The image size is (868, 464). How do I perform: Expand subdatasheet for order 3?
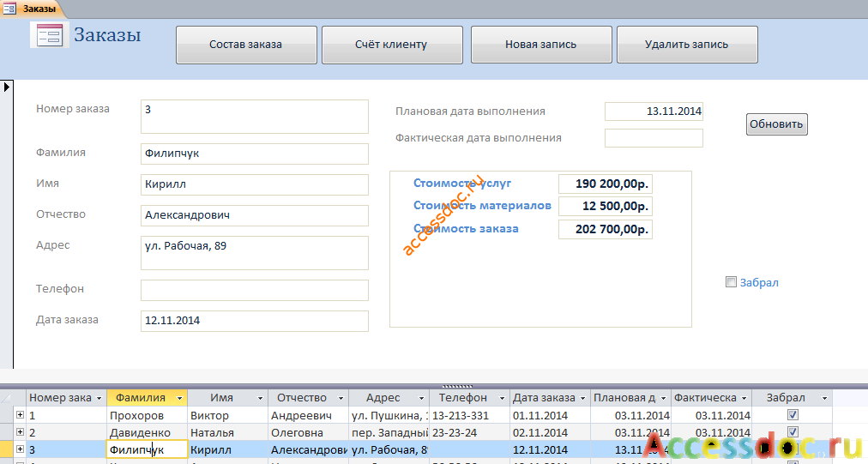(20, 449)
